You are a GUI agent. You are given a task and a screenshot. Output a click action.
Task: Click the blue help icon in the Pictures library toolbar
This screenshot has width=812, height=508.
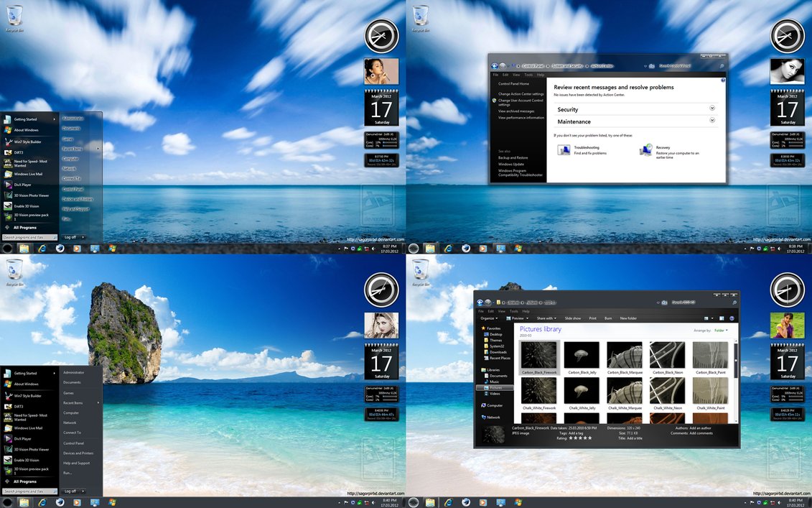(x=732, y=318)
